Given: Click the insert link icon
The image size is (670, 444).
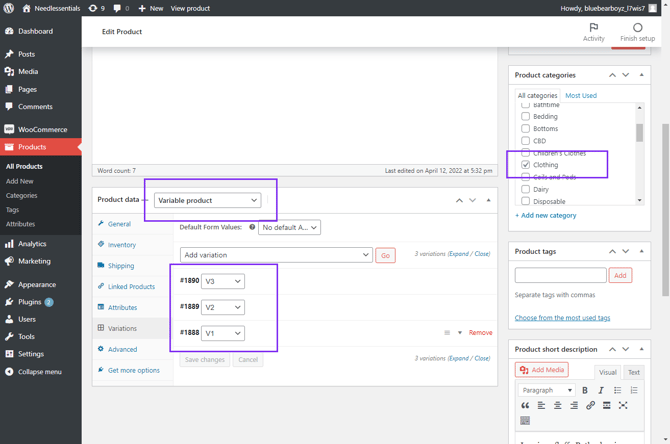Looking at the screenshot, I should pos(590,406).
